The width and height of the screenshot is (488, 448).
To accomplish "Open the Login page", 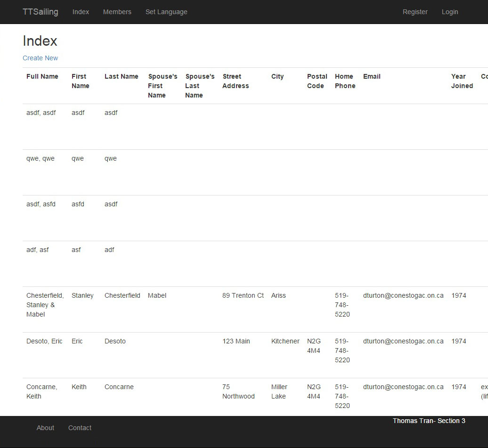I will coord(450,12).
